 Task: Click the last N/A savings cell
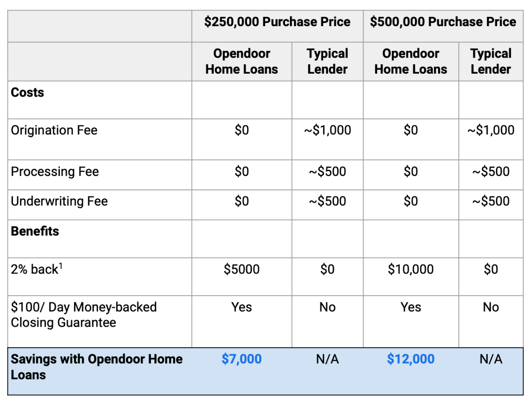point(491,359)
